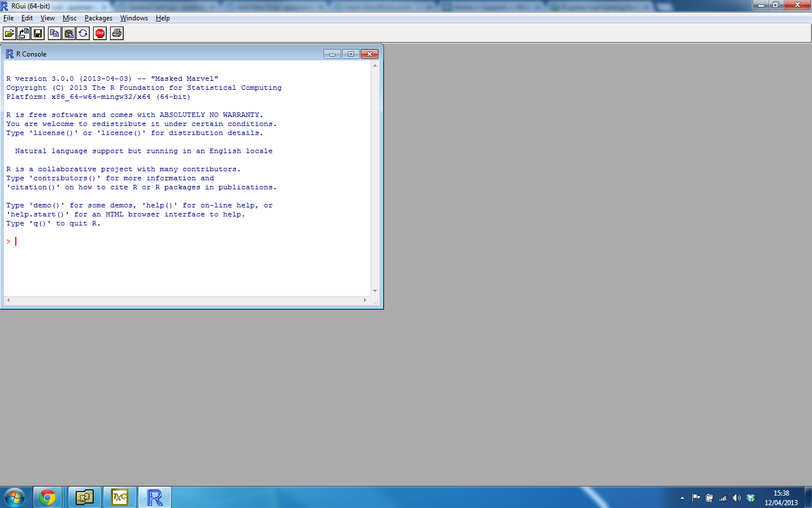Click the Load workspace toolbar icon

tap(24, 33)
